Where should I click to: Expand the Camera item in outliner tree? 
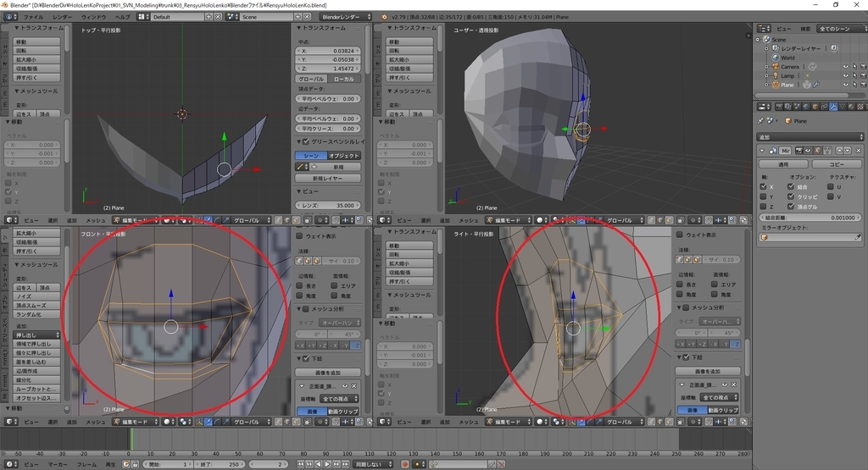point(766,66)
